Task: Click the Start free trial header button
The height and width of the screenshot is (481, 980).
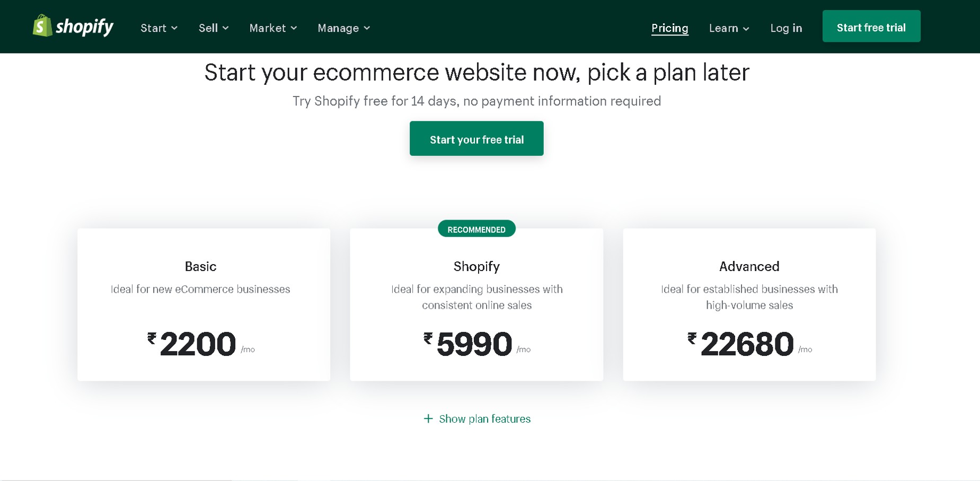Action: (871, 26)
